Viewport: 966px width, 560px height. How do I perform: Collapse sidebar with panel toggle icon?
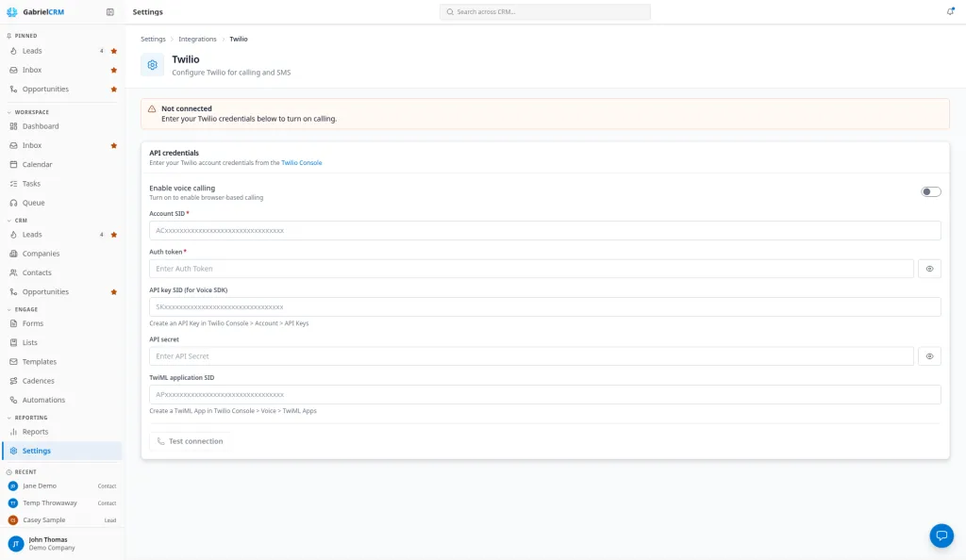click(109, 11)
